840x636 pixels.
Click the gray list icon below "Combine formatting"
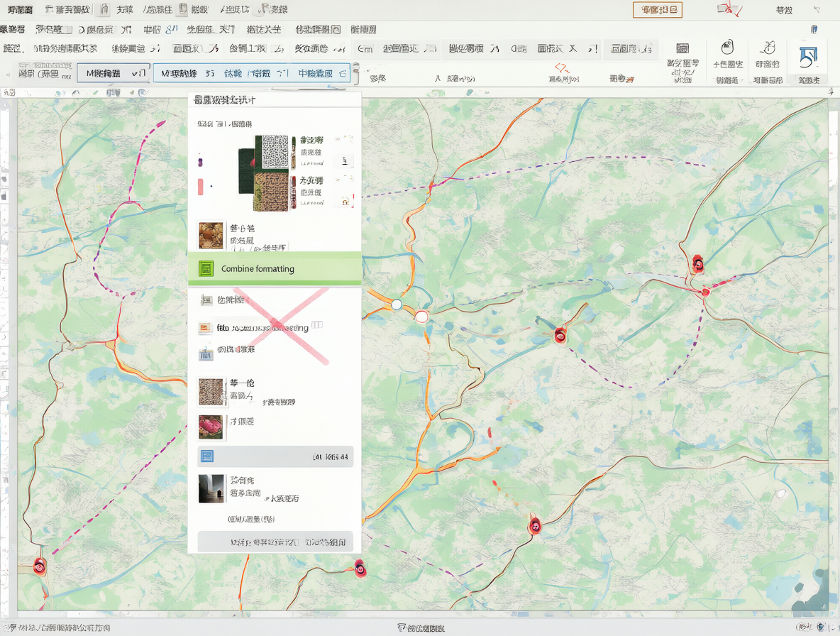206,300
